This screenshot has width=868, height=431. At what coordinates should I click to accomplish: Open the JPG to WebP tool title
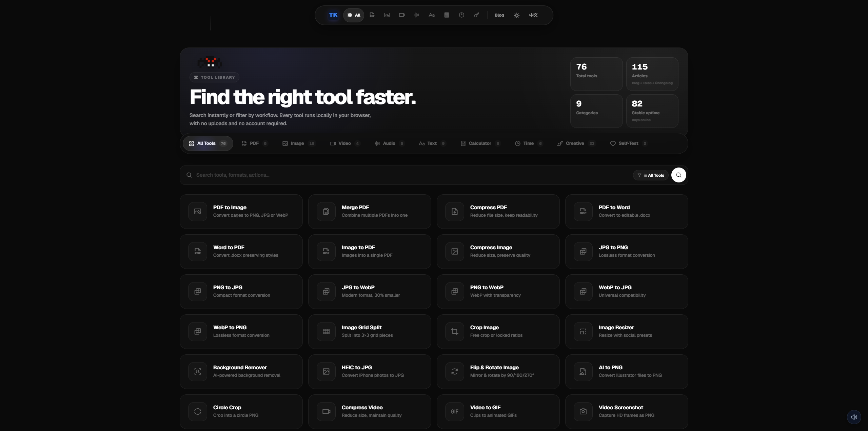(358, 288)
